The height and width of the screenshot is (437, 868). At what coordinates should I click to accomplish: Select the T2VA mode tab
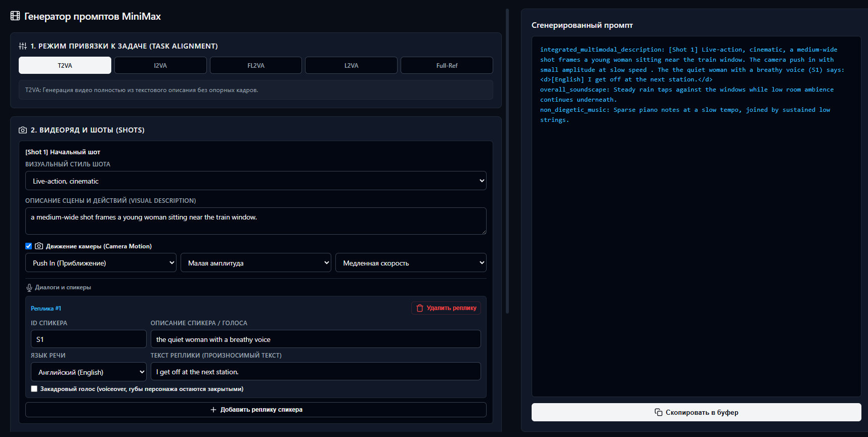pyautogui.click(x=65, y=65)
